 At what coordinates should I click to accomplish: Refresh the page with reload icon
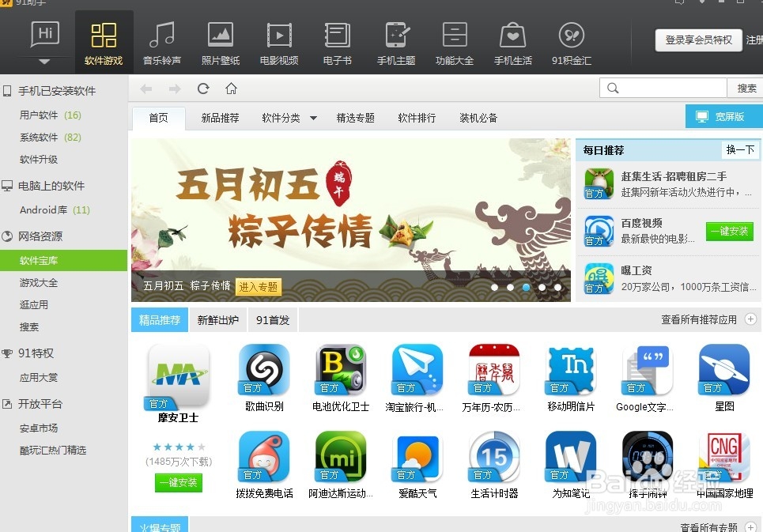pos(203,89)
